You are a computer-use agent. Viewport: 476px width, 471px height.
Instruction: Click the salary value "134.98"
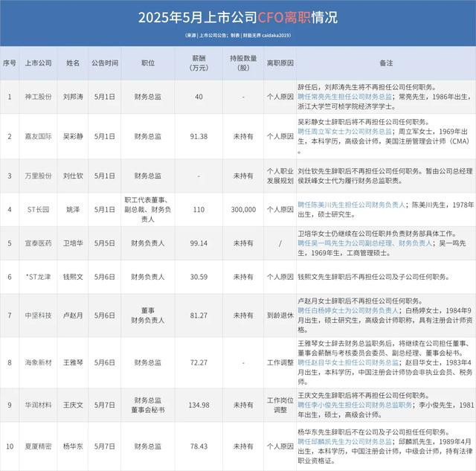199,405
